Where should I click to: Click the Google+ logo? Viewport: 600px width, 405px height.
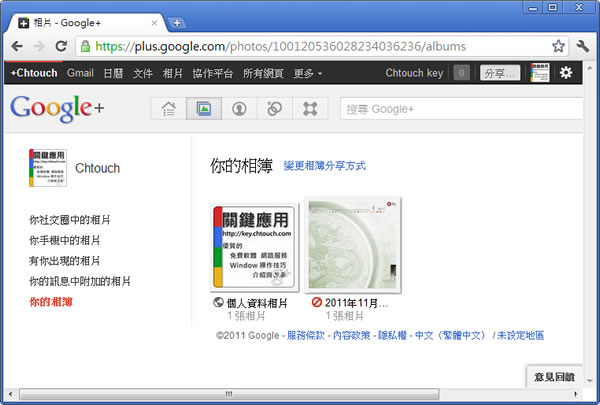coord(57,108)
